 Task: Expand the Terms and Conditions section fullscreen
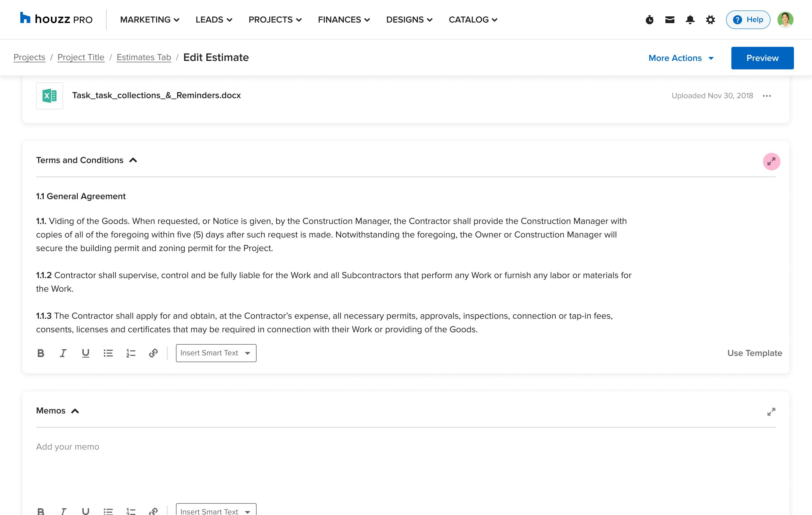[x=771, y=162]
